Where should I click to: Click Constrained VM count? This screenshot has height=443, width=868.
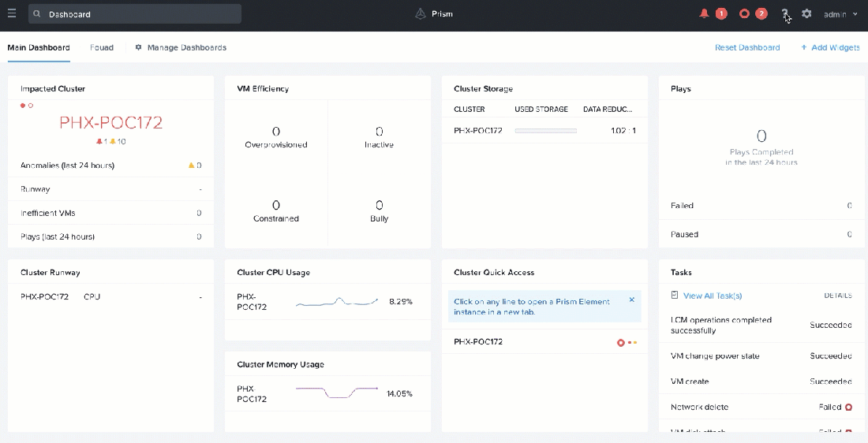[275, 205]
